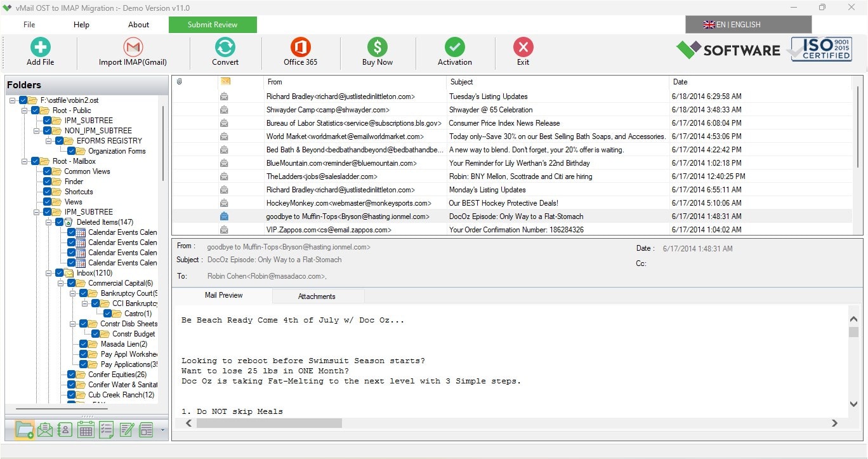Screen dimensions: 868x459
Task: Collapse the Deleted Items(147) node
Action: pyautogui.click(x=49, y=222)
